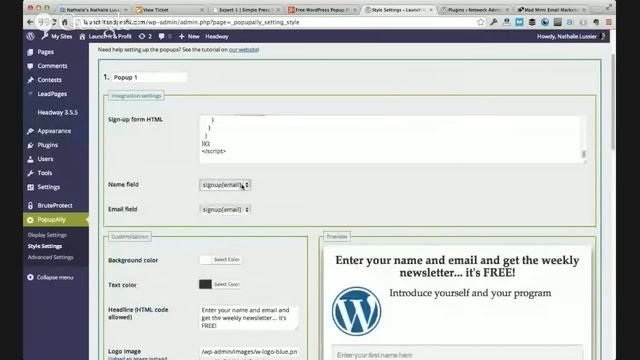Follow the 'our website' tutorial link

(244, 49)
